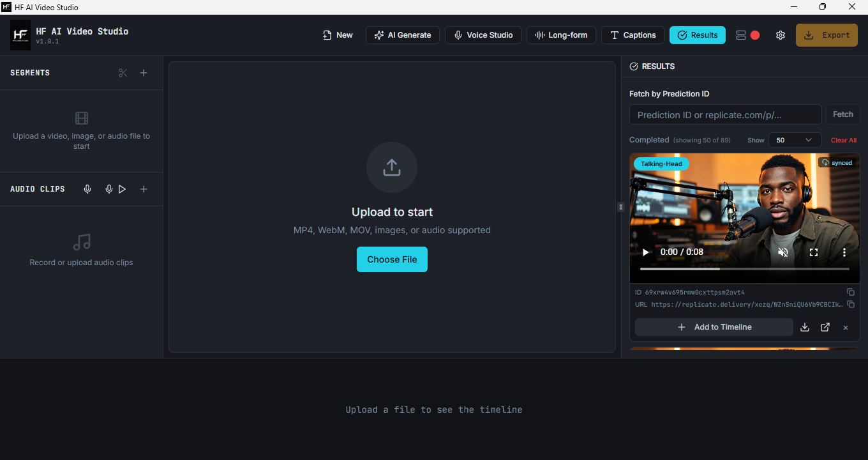Click the synced cloud badge
Viewport: 868px width, 460px height.
(x=837, y=163)
